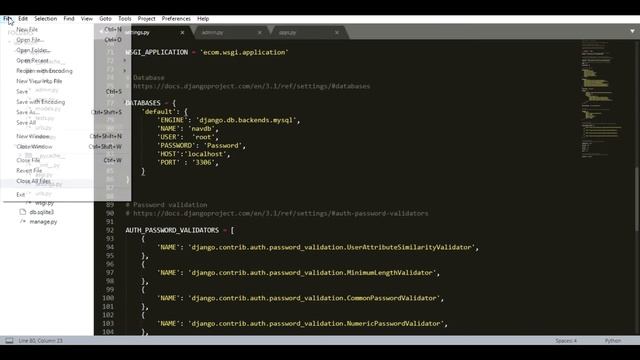Close the apps.py tab
Screen dimensions: 640x360
pos(337,32)
